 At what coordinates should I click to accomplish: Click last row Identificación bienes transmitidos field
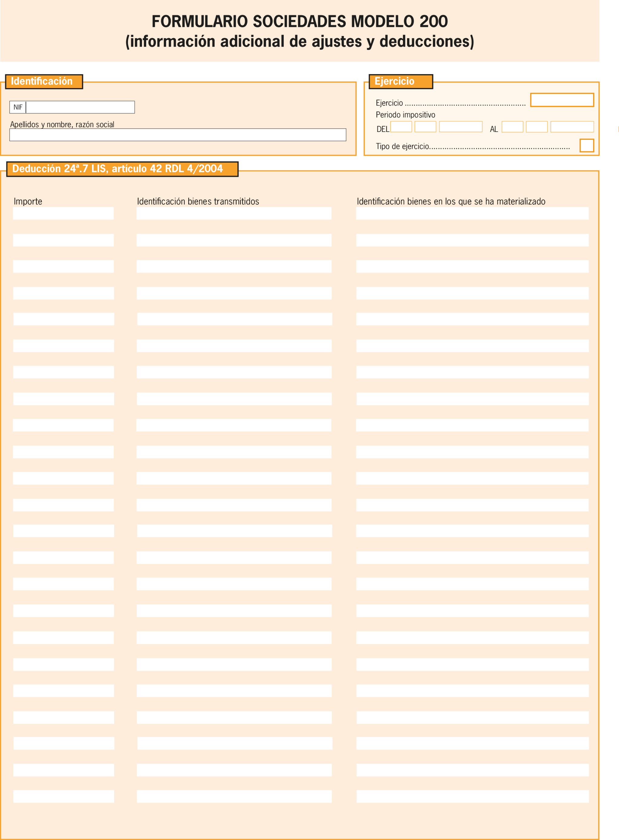click(234, 796)
